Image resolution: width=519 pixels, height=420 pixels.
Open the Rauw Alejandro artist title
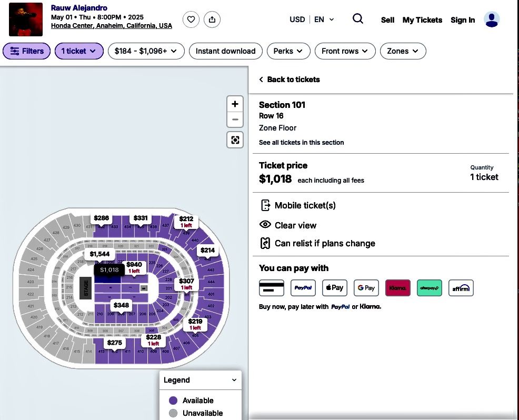point(79,7)
